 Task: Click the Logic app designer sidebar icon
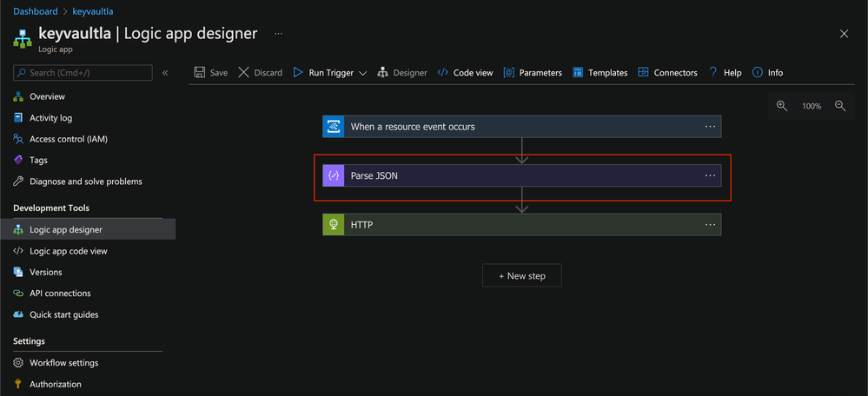[x=18, y=229]
